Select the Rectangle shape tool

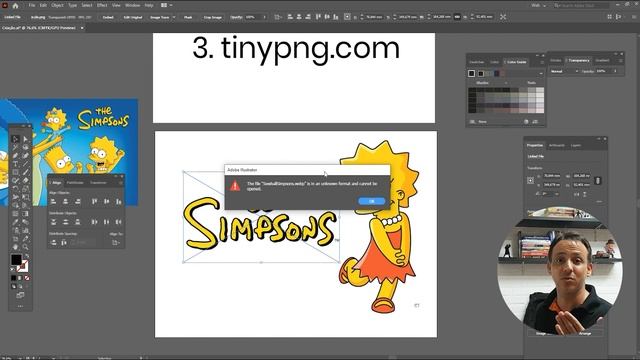coord(16,172)
